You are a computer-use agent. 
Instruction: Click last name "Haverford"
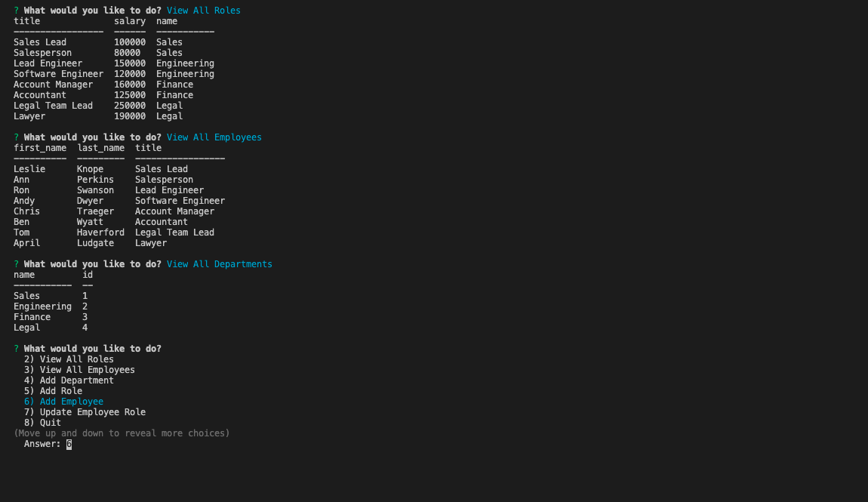[x=100, y=233]
